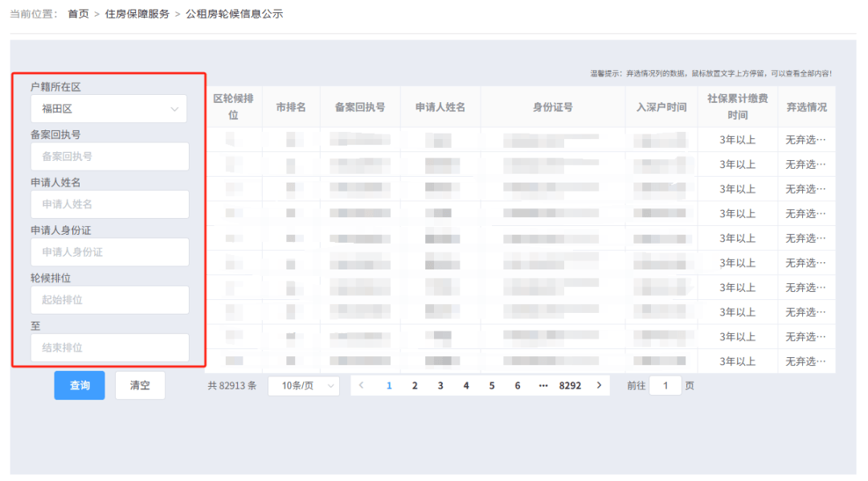Click the 清空 clear button

pyautogui.click(x=140, y=385)
